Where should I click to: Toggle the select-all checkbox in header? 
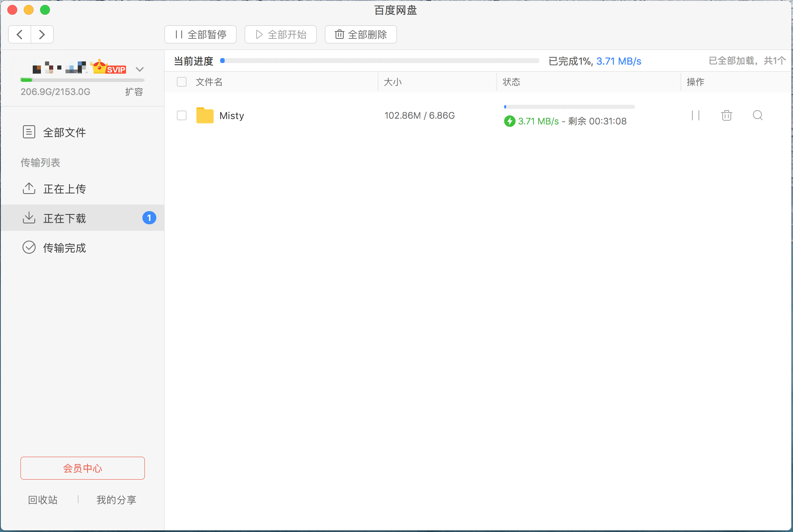pyautogui.click(x=182, y=82)
